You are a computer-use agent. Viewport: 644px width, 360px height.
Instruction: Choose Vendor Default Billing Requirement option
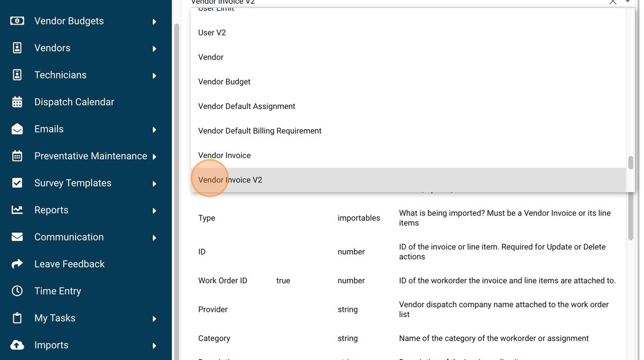pos(260,131)
